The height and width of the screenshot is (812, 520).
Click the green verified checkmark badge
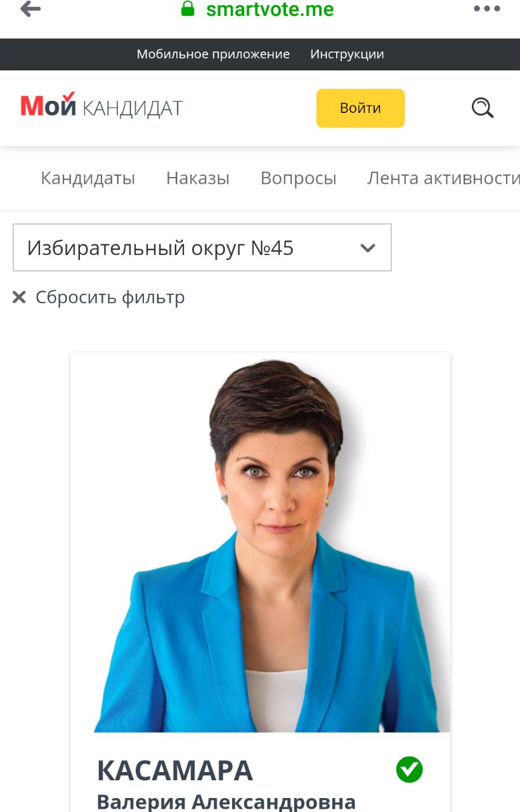pos(409,769)
